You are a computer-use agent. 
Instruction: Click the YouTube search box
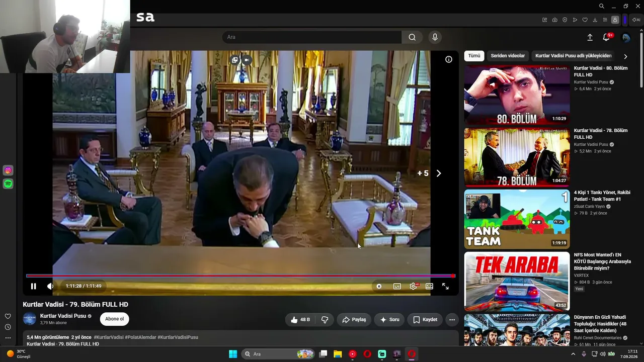(312, 37)
